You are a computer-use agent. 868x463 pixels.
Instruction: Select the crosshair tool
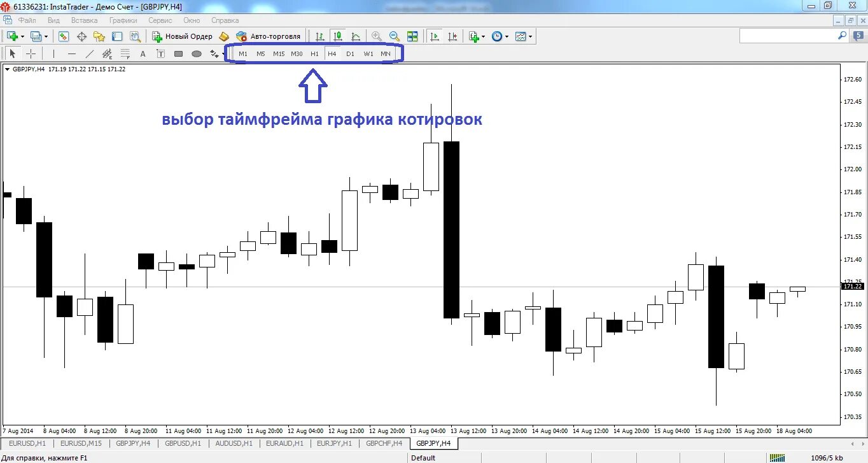[31, 53]
